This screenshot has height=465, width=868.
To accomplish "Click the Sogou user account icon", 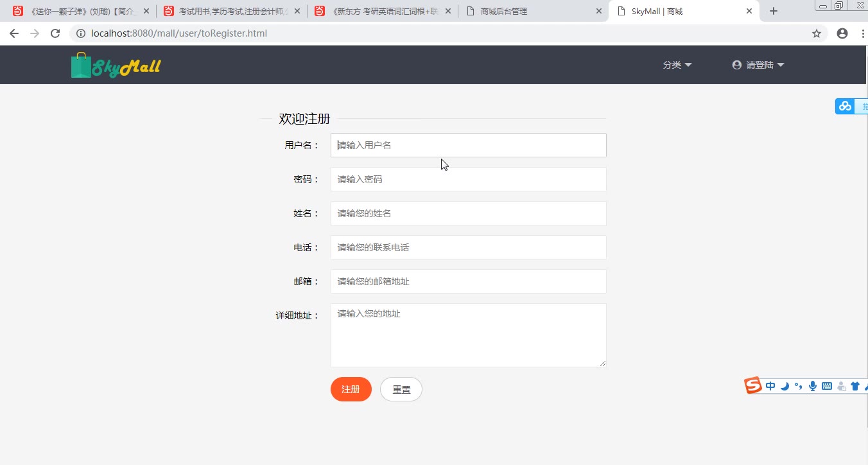I will (841, 386).
